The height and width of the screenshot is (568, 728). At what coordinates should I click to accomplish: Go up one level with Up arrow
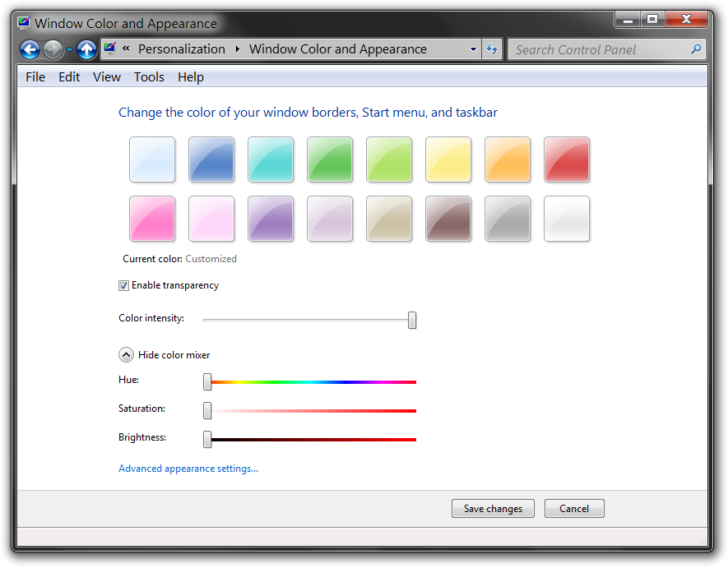pyautogui.click(x=86, y=49)
